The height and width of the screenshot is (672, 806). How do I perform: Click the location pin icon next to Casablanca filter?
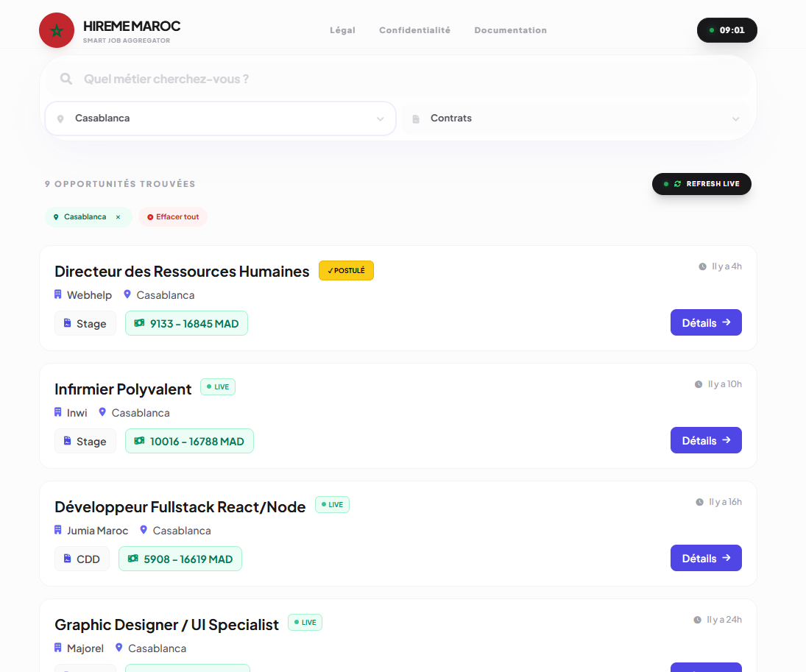[x=56, y=217]
